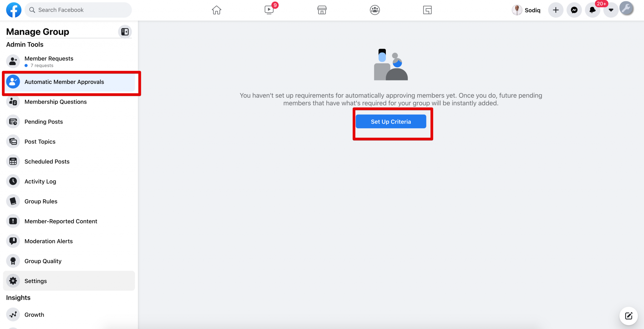The height and width of the screenshot is (329, 644).
Task: Open Messenger chat icon
Action: coord(574,10)
